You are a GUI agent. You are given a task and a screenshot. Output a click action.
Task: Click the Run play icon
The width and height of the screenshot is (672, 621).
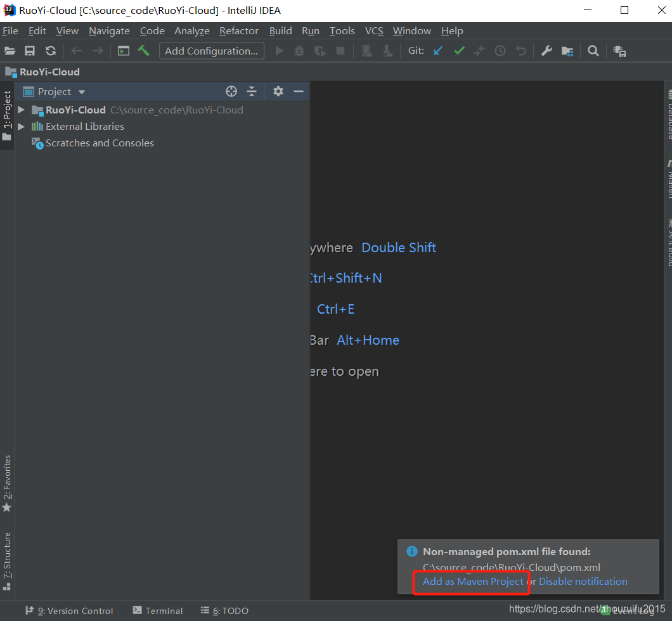[279, 51]
